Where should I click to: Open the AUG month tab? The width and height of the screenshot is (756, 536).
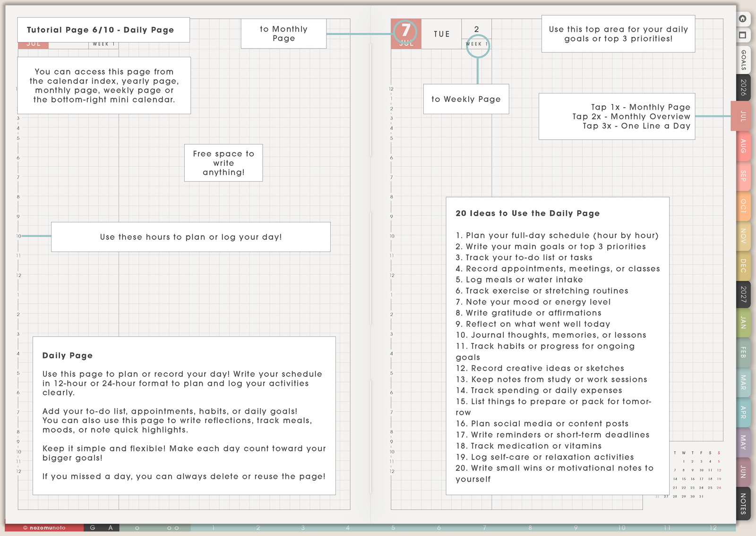point(743,146)
